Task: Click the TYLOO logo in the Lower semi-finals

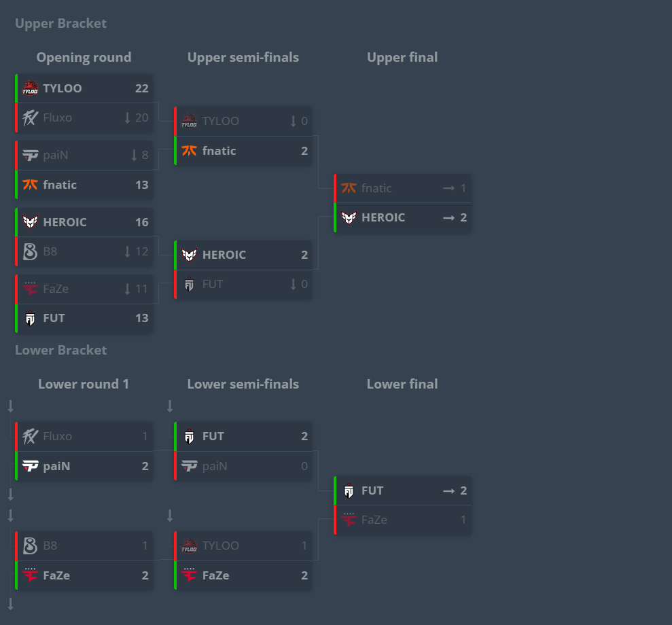Action: (190, 546)
